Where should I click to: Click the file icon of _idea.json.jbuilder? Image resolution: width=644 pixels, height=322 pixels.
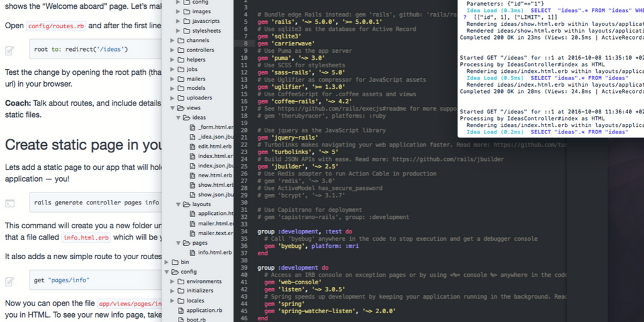192,136
